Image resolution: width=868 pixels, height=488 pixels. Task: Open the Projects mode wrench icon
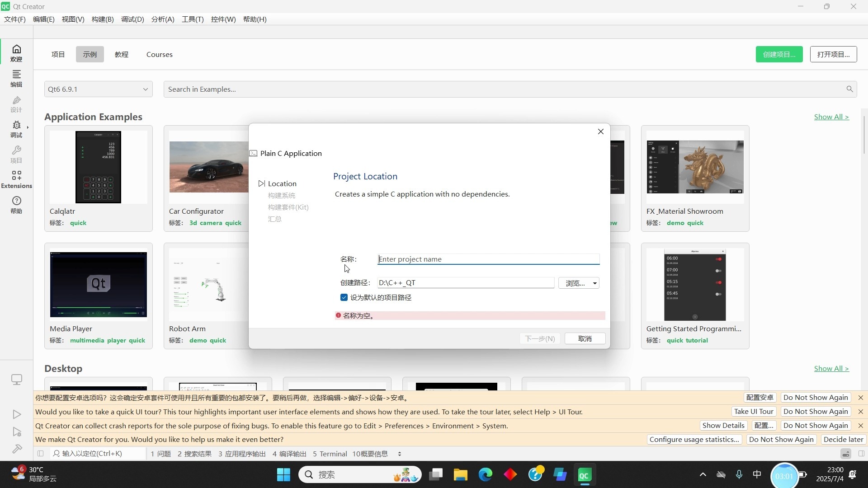(x=16, y=154)
